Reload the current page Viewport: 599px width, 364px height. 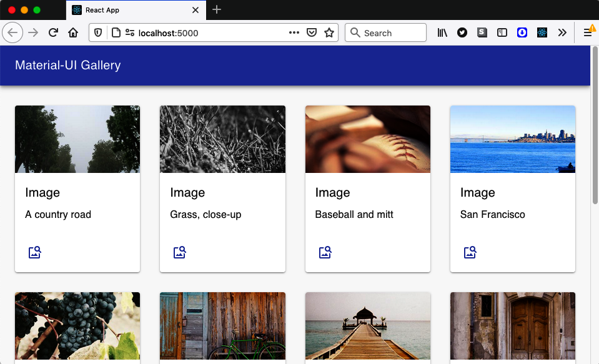(x=53, y=33)
